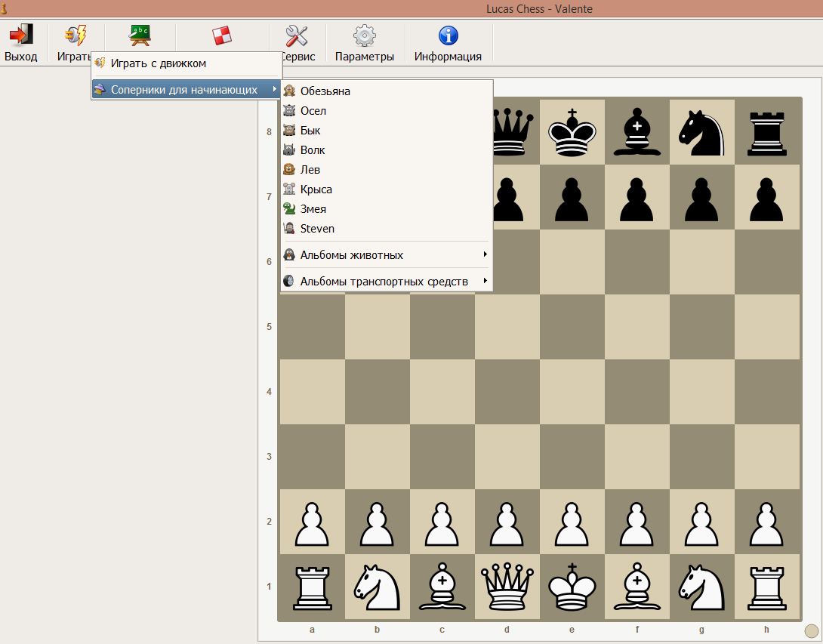Select the Обезьяна monkey opponent icon
This screenshot has height=644, width=823.
(289, 91)
